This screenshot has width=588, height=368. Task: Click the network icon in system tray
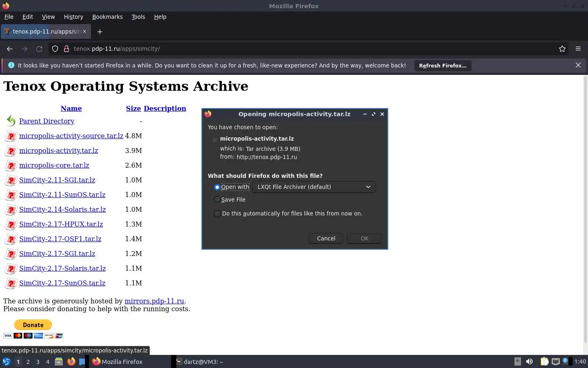(556, 361)
